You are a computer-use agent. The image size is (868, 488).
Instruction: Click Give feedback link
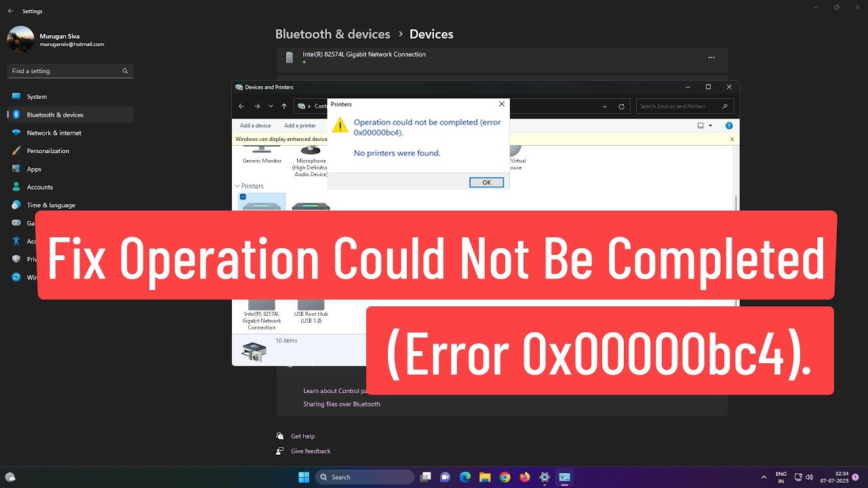(311, 451)
